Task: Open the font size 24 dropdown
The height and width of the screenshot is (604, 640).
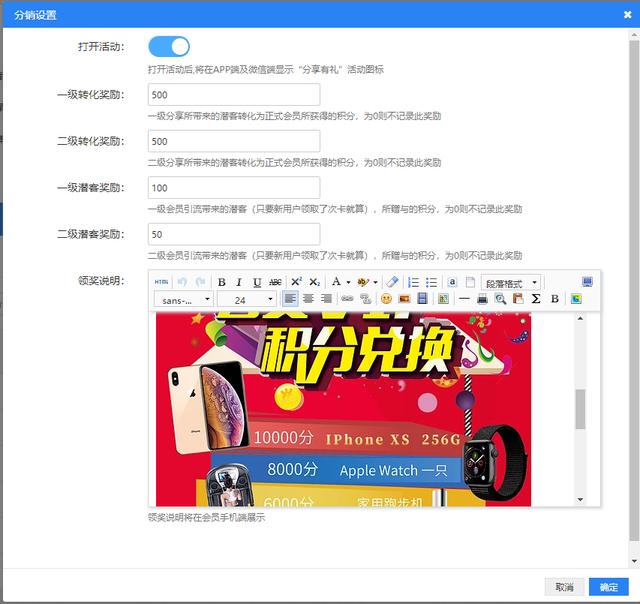Action: coord(247,300)
